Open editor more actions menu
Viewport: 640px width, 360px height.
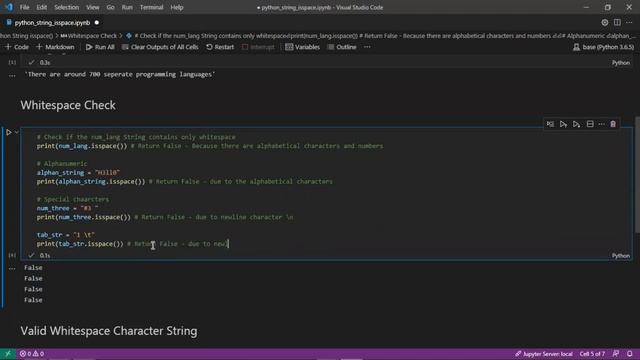click(x=629, y=23)
